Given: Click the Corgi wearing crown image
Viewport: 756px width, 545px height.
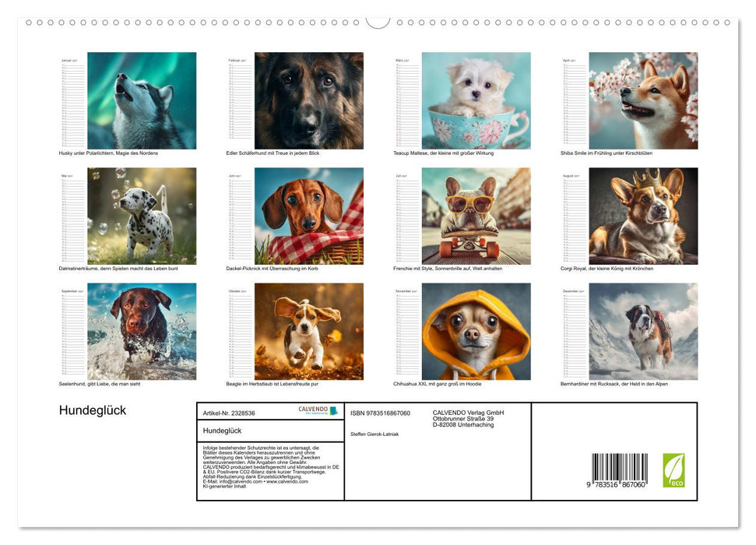Looking at the screenshot, I should [x=643, y=216].
